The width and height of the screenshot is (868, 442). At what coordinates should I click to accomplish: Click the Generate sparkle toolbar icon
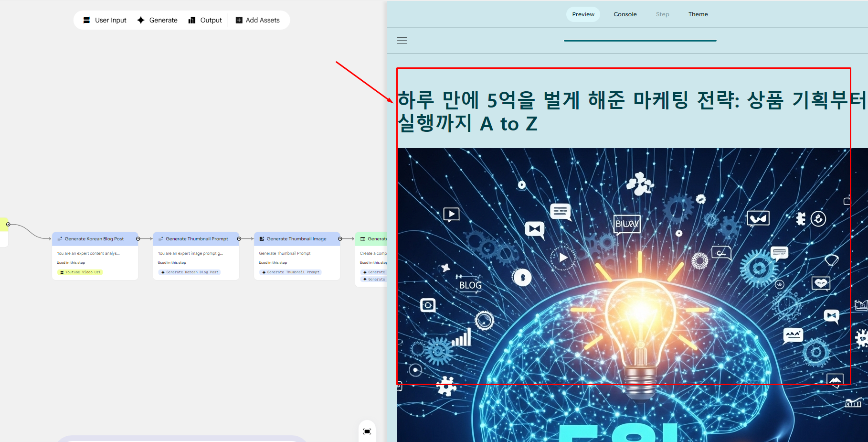point(141,20)
